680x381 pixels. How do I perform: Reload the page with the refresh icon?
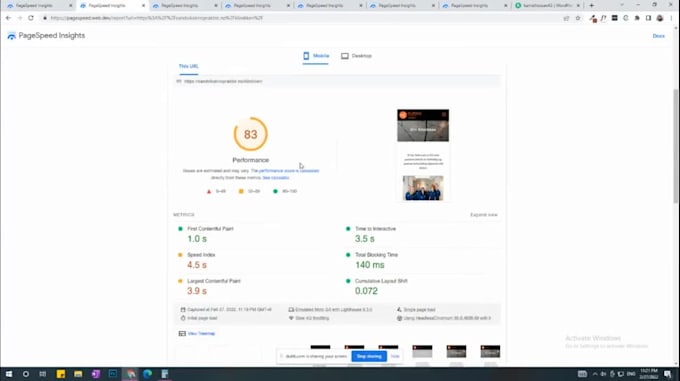point(31,18)
